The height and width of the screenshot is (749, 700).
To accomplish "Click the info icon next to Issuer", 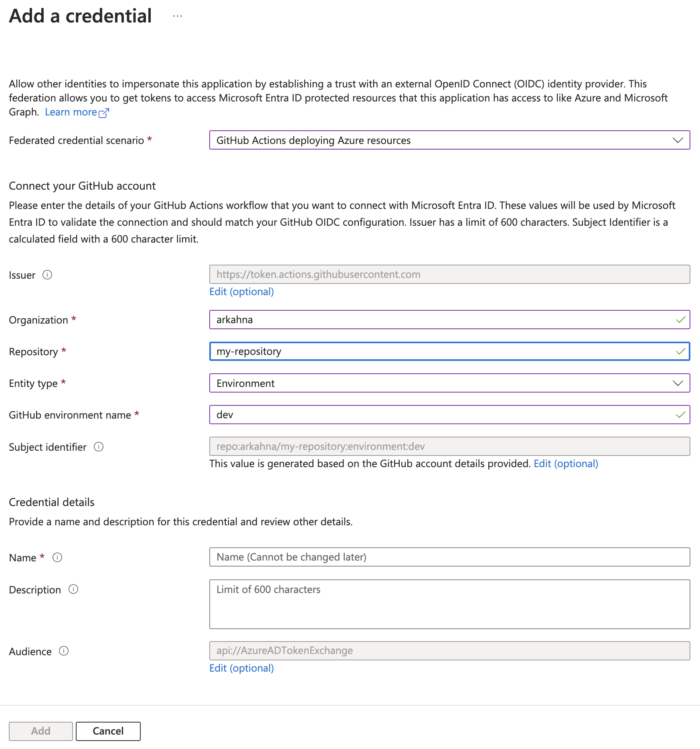I will [48, 275].
